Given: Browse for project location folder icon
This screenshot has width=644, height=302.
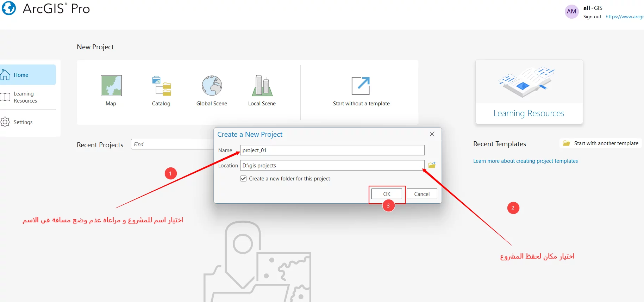Looking at the screenshot, I should click(432, 165).
